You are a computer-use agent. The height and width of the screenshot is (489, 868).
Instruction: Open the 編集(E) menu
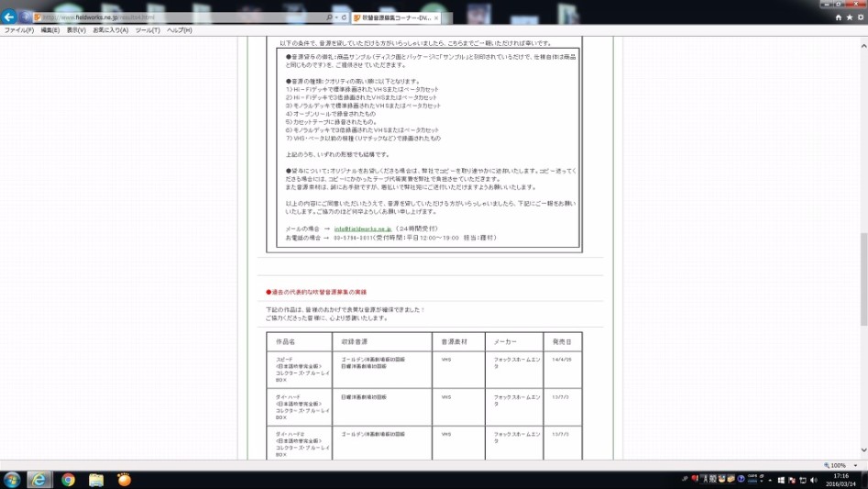49,30
